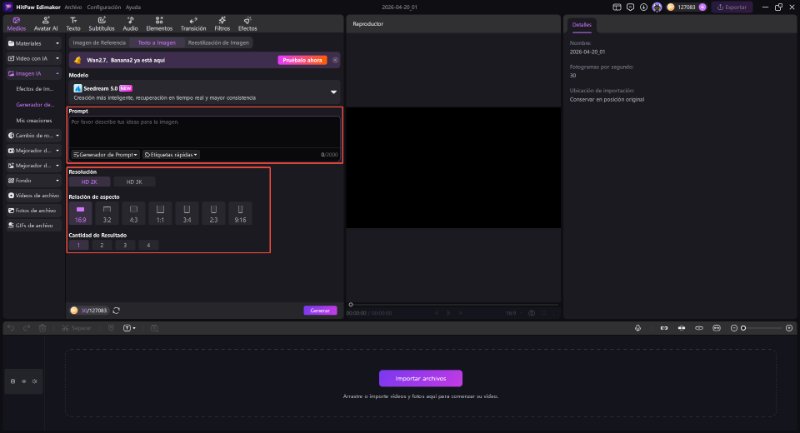
Task: Open the Transición panel
Action: [x=193, y=24]
